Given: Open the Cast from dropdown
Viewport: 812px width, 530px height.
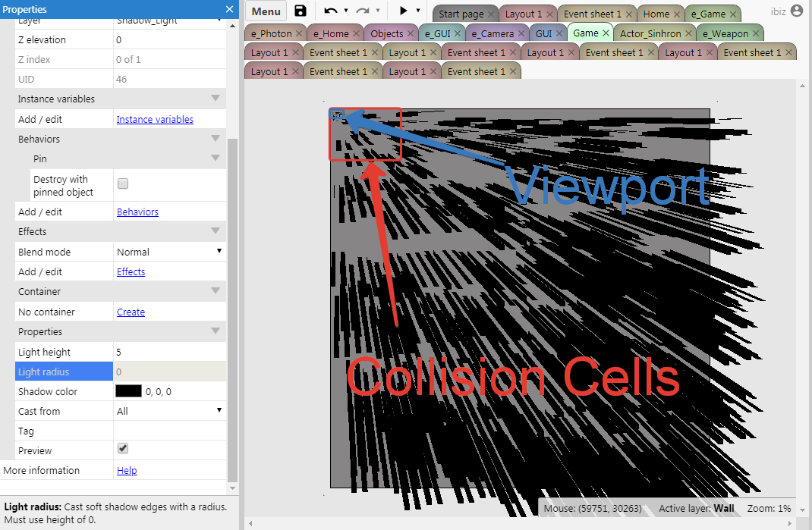Looking at the screenshot, I should [169, 412].
